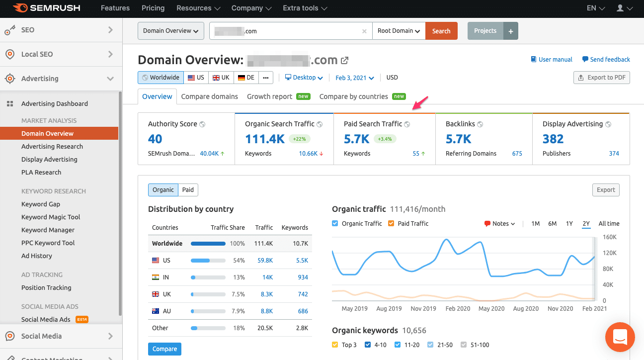Toggle the Top 3 keywords checkbox

pos(335,345)
